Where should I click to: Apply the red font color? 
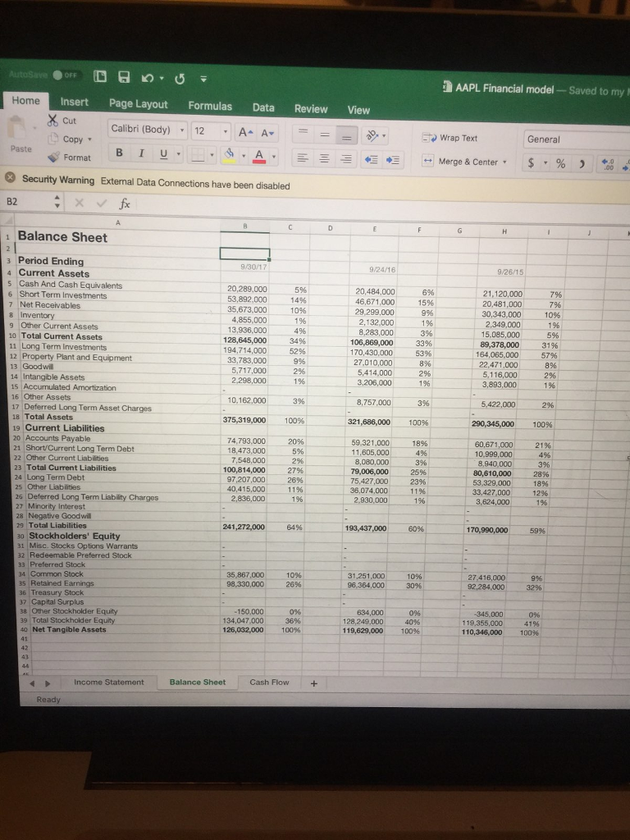(x=259, y=156)
